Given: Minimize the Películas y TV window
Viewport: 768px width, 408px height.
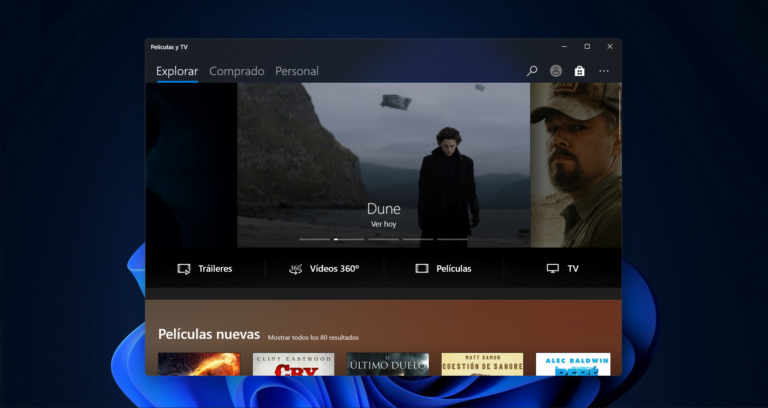Looking at the screenshot, I should [x=564, y=47].
